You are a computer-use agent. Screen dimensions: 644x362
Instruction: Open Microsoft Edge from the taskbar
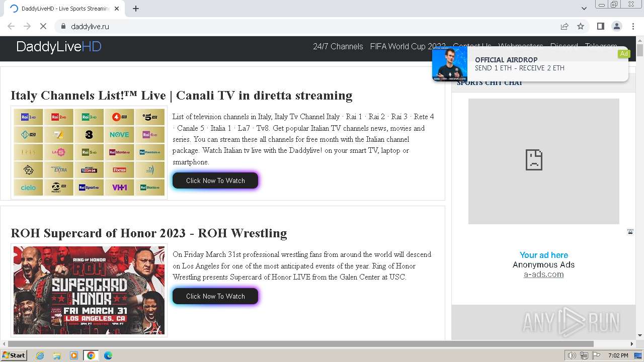[108, 355]
